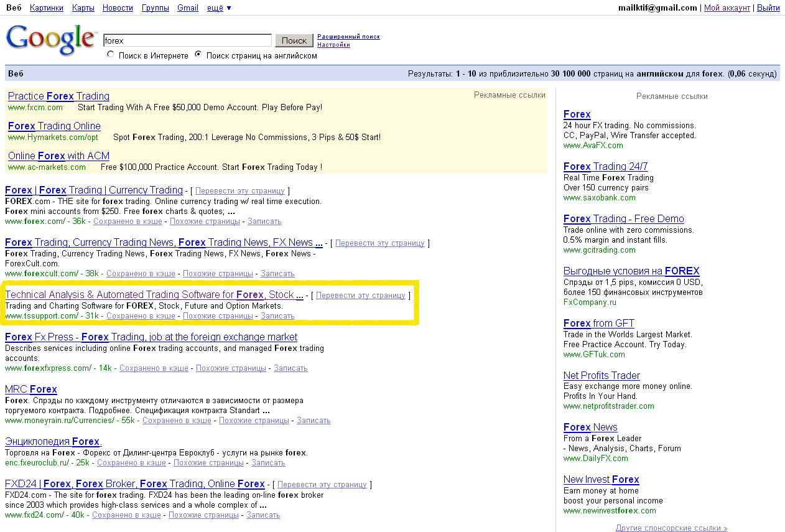Open the 'Online Forex with ACM' ad
785x532 pixels.
coord(58,156)
